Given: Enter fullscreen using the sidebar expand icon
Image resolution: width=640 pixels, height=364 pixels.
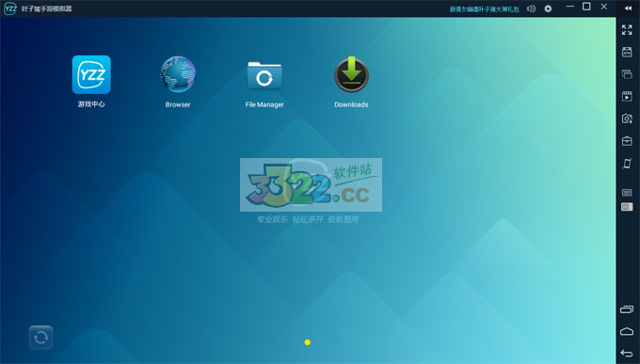Looking at the screenshot, I should (627, 30).
